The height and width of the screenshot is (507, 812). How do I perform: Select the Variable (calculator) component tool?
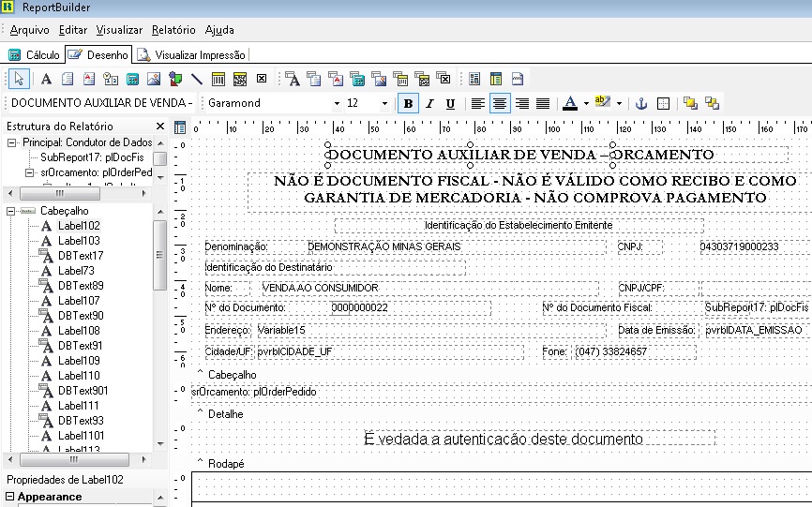[132, 79]
